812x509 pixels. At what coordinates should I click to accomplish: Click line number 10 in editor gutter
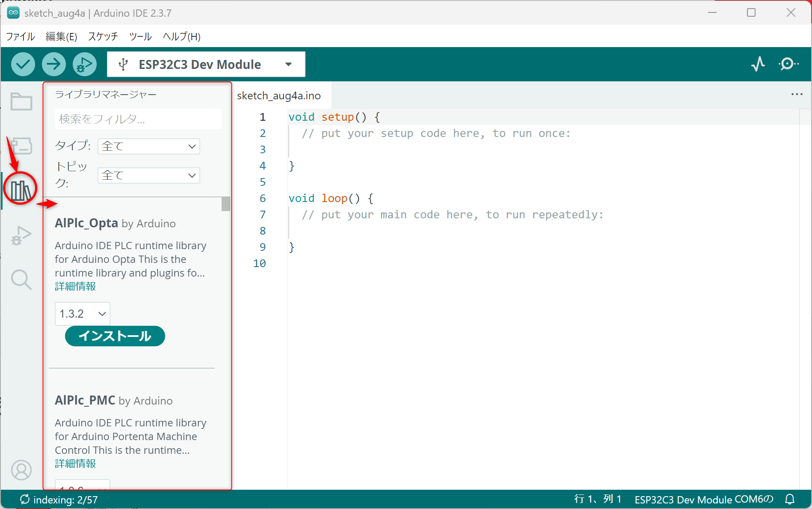tap(259, 263)
